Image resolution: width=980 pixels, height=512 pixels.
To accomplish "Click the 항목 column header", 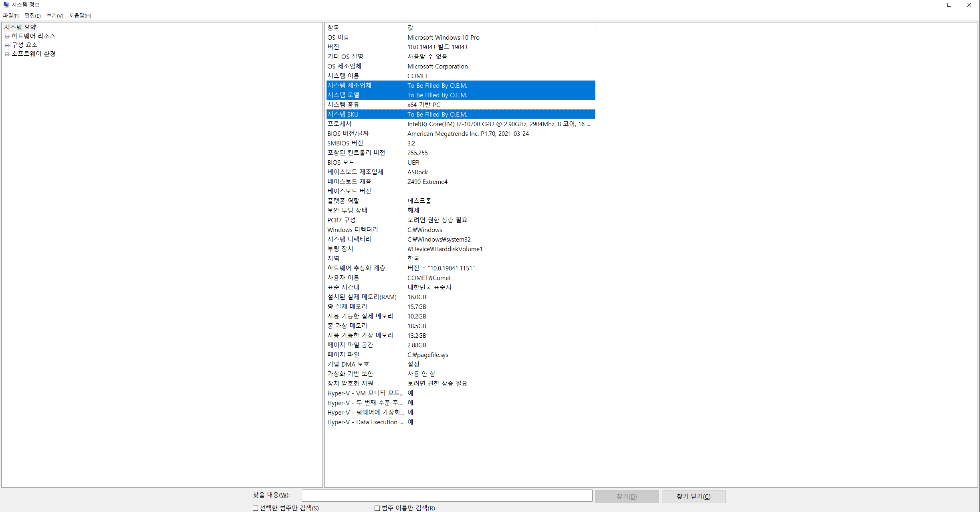I will point(365,28).
